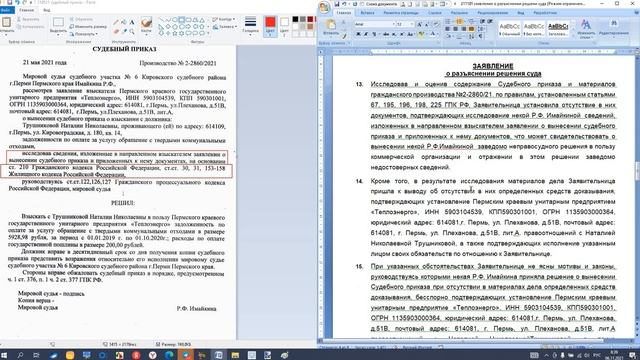
Task: Click Save in Word's quick access toolbar
Action: tap(337, 4)
